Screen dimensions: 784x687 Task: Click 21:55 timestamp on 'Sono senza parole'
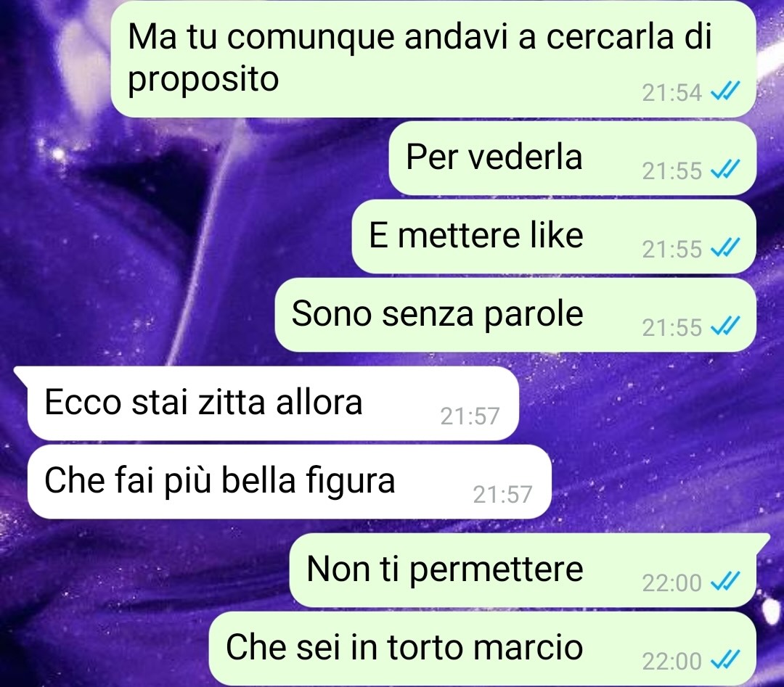[x=672, y=328]
